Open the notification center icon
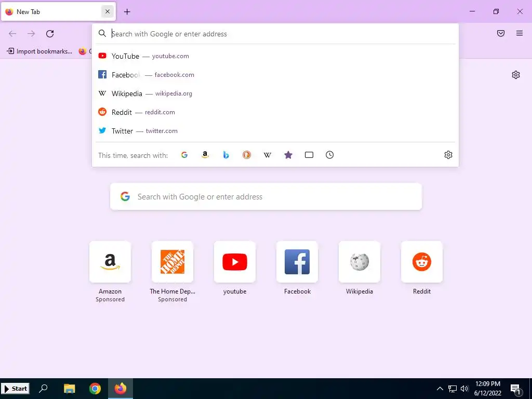The image size is (532, 399). click(515, 389)
